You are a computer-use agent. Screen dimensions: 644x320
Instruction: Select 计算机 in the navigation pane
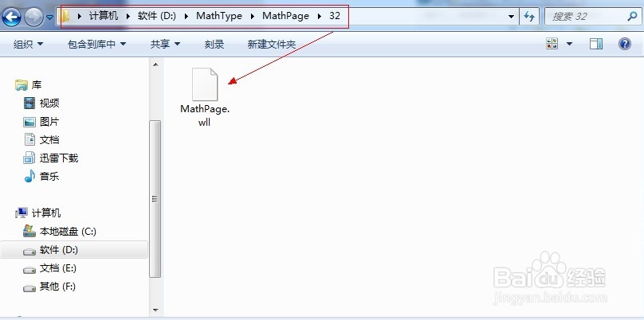46,213
